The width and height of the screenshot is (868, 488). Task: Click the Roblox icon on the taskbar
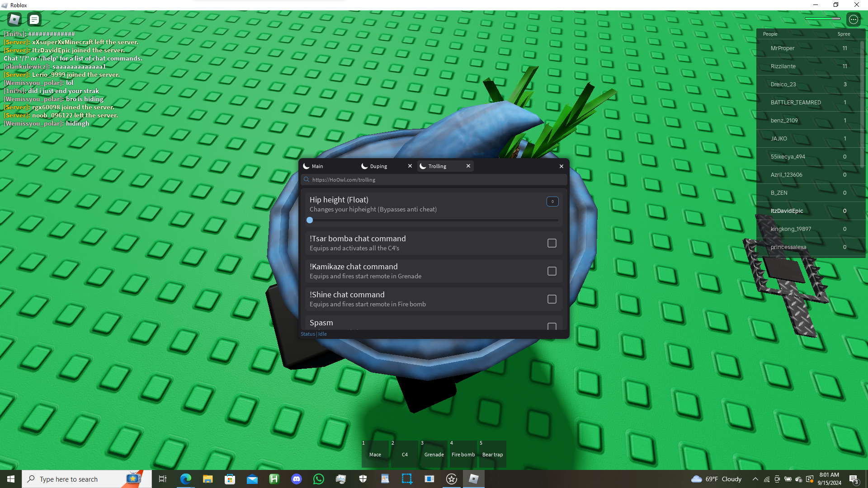pos(473,479)
